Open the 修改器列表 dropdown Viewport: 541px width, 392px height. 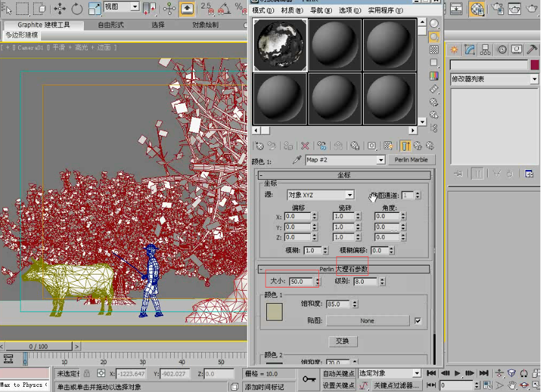[494, 79]
